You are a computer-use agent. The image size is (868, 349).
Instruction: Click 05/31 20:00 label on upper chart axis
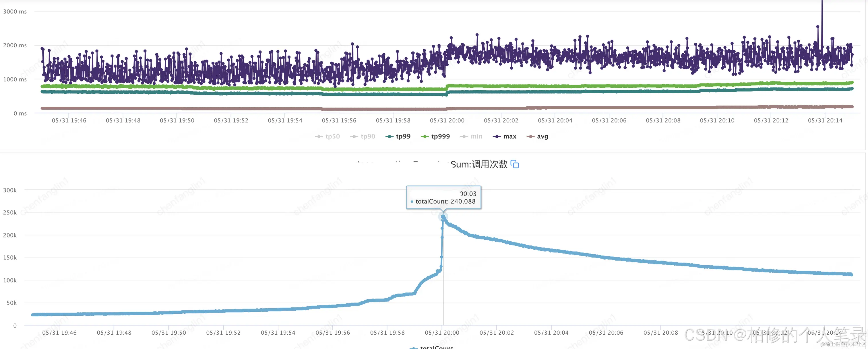[x=447, y=120]
